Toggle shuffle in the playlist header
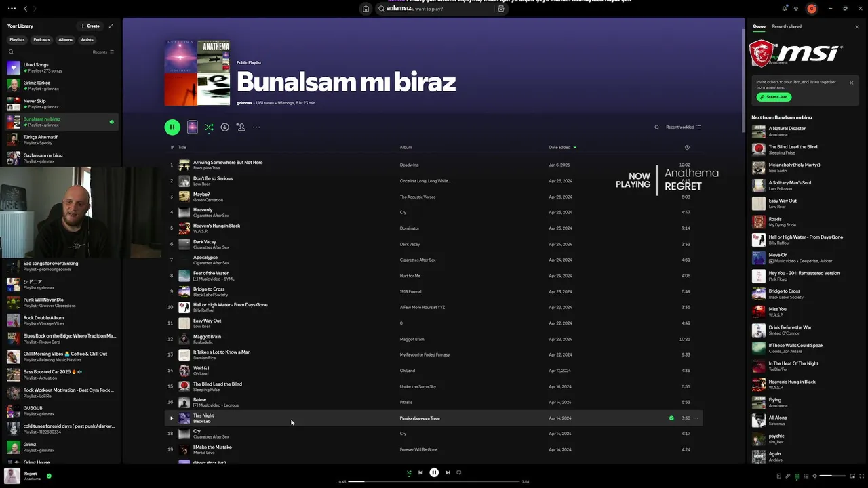868x488 pixels. click(209, 127)
